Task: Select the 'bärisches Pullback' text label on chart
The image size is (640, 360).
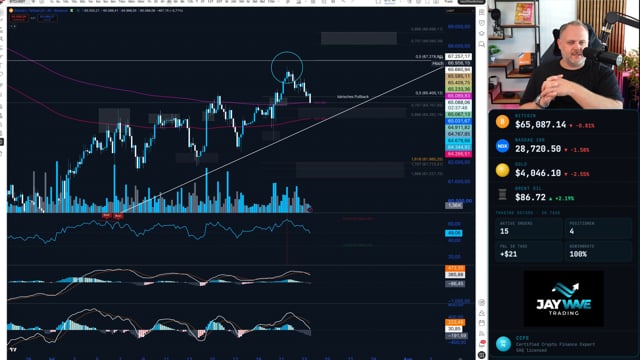Action: pyautogui.click(x=353, y=97)
